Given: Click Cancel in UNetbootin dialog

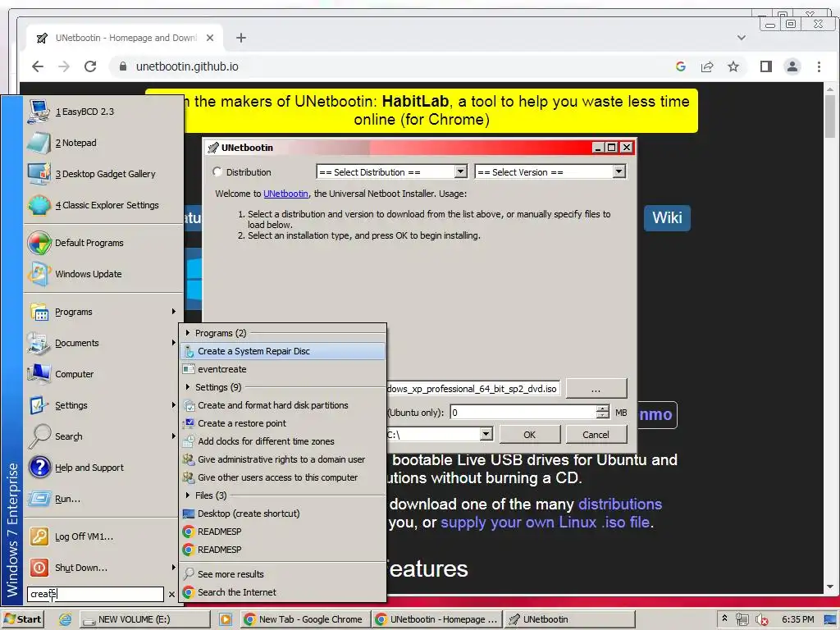Looking at the screenshot, I should [x=596, y=435].
